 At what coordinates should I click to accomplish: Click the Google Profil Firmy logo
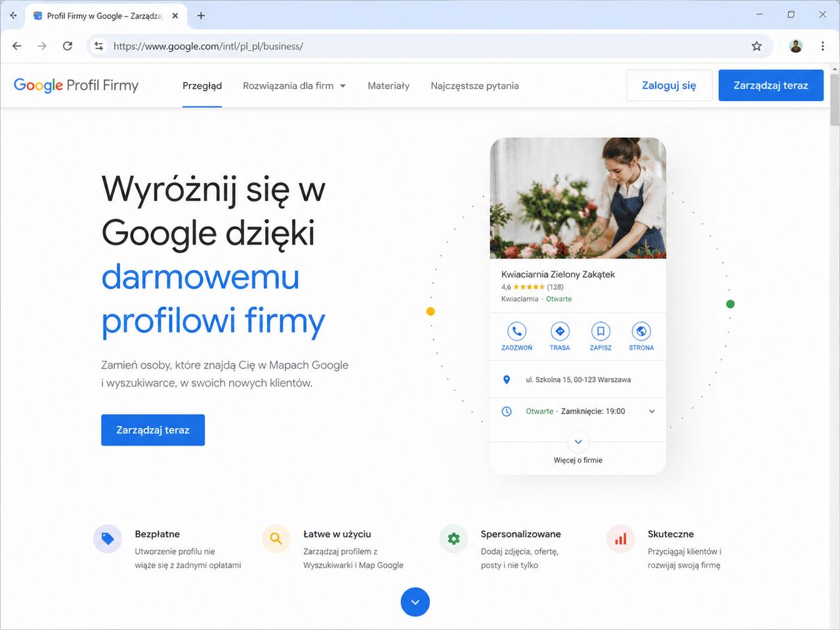coord(76,85)
